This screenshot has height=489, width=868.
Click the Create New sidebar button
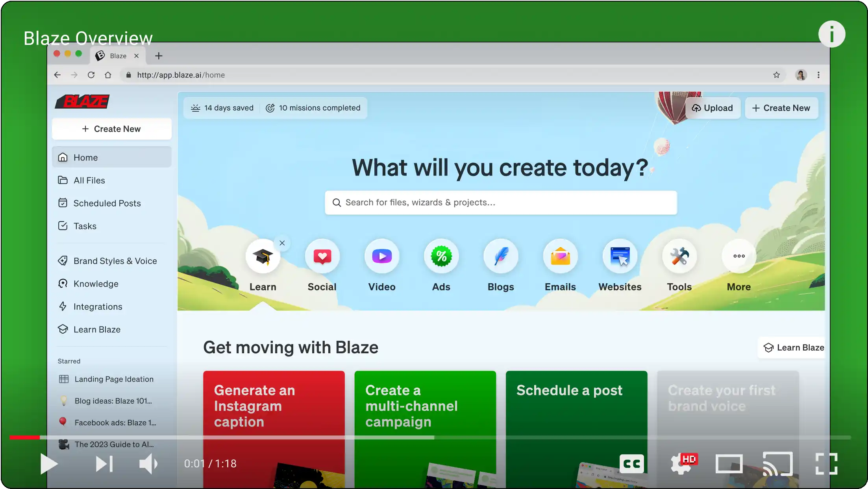[111, 129]
